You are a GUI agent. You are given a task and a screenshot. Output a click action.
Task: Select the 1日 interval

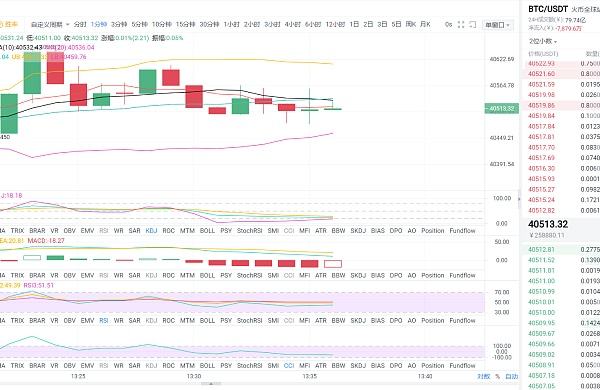354,24
